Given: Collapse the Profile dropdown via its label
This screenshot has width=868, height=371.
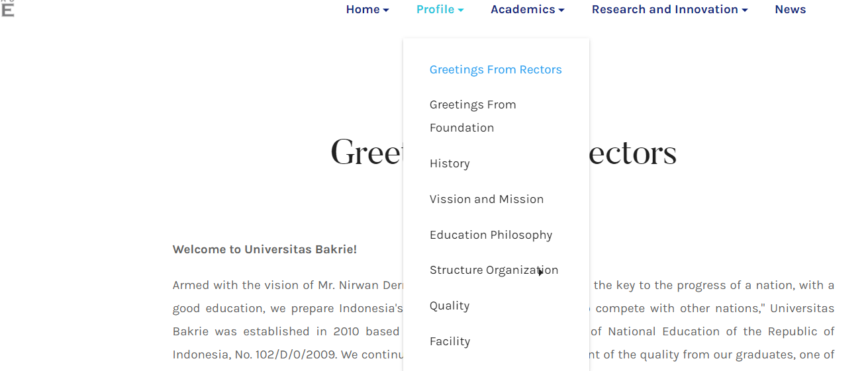Looking at the screenshot, I should coord(435,9).
